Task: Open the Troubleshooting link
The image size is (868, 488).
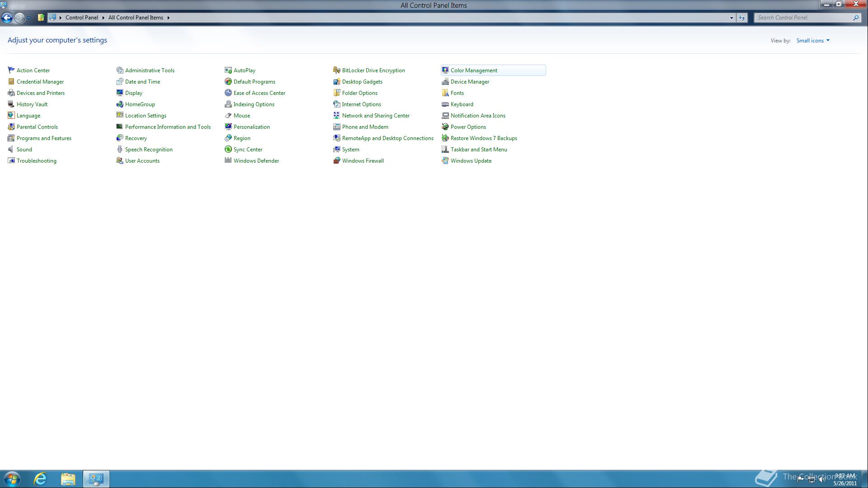Action: pyautogui.click(x=37, y=161)
